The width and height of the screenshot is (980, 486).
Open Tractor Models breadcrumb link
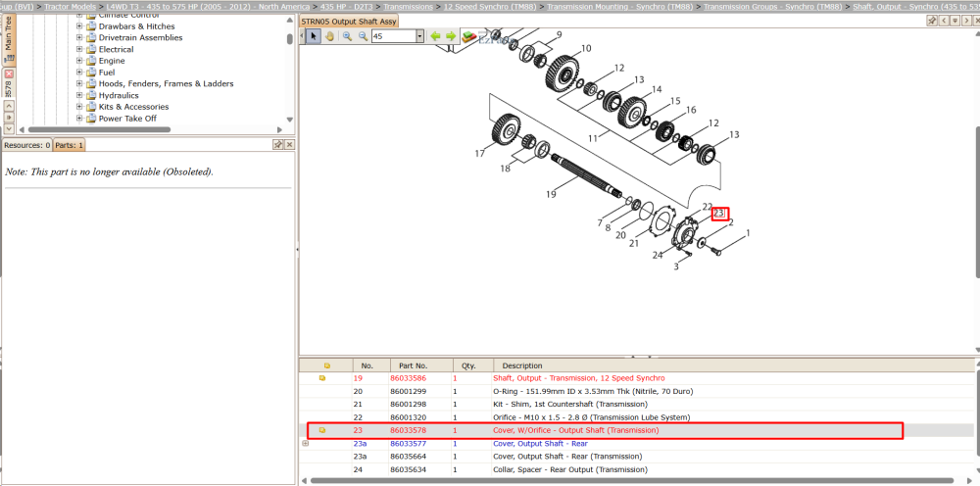pos(70,6)
